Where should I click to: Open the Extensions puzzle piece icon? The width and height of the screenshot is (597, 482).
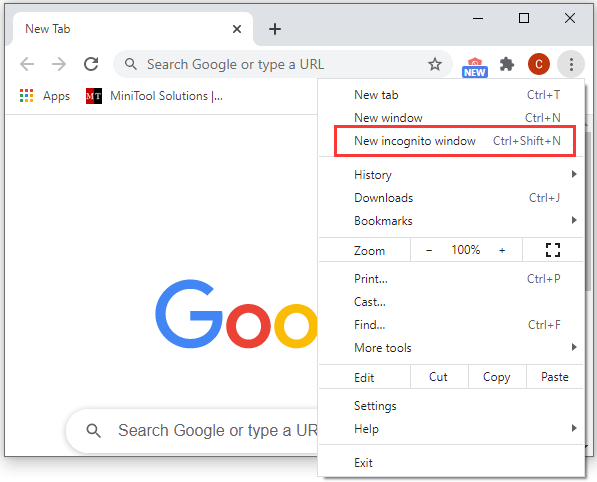(507, 64)
